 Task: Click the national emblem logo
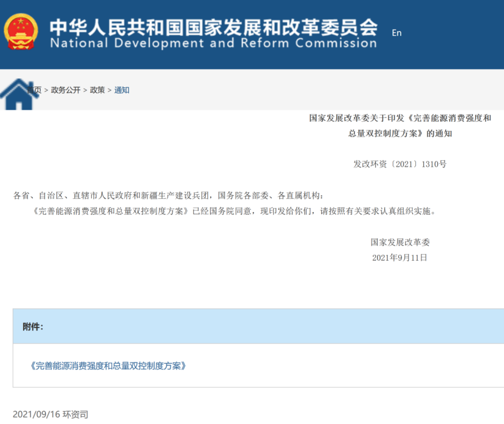(x=21, y=32)
